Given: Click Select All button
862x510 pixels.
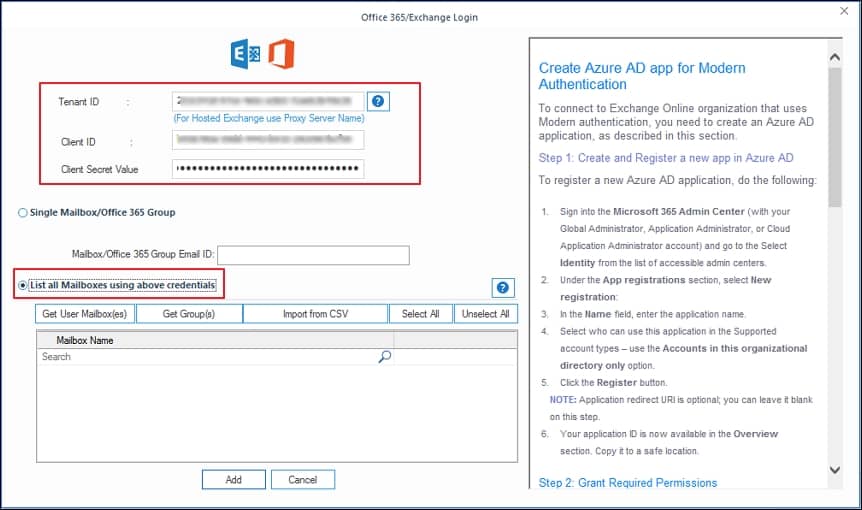Looking at the screenshot, I should point(421,314).
